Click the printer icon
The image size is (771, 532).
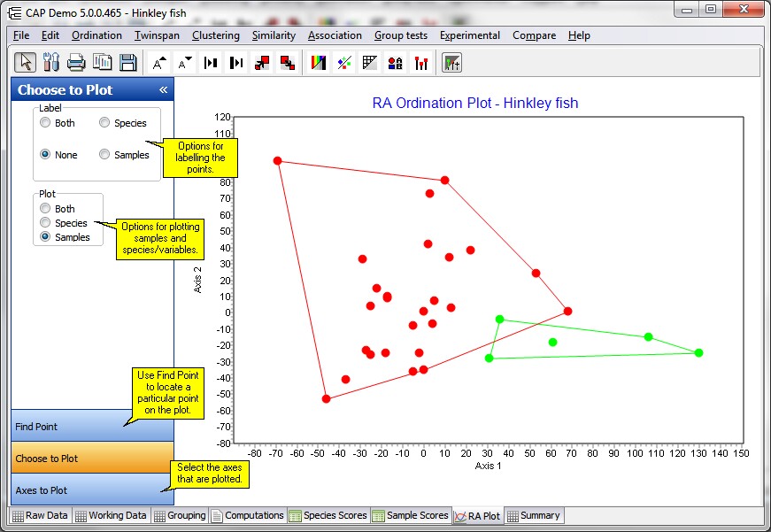76,63
